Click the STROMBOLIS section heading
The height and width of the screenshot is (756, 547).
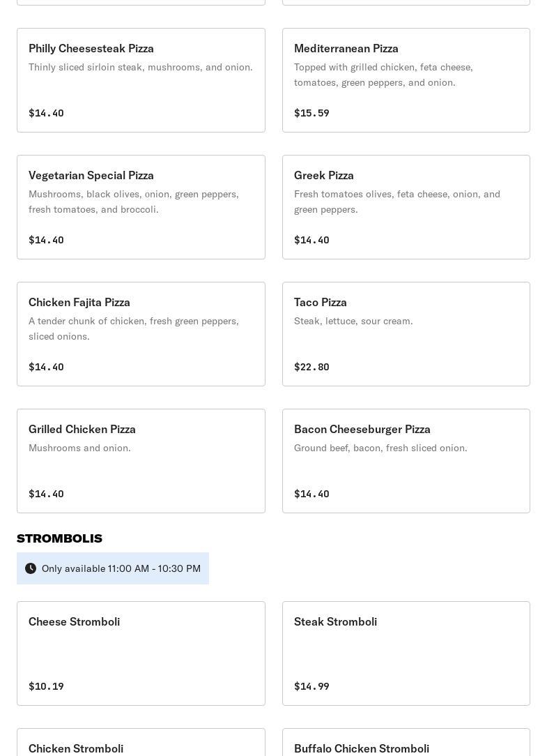[x=59, y=538]
